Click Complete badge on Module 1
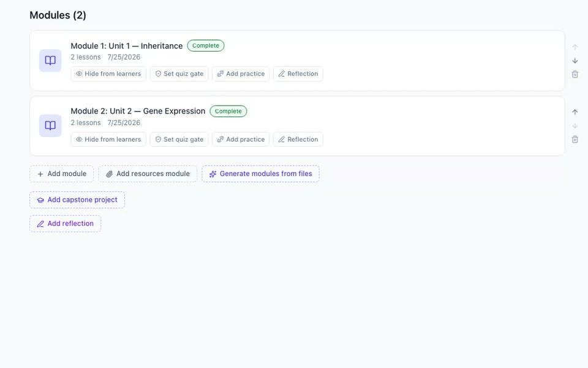Viewport: 588px width, 368px height. (x=206, y=45)
